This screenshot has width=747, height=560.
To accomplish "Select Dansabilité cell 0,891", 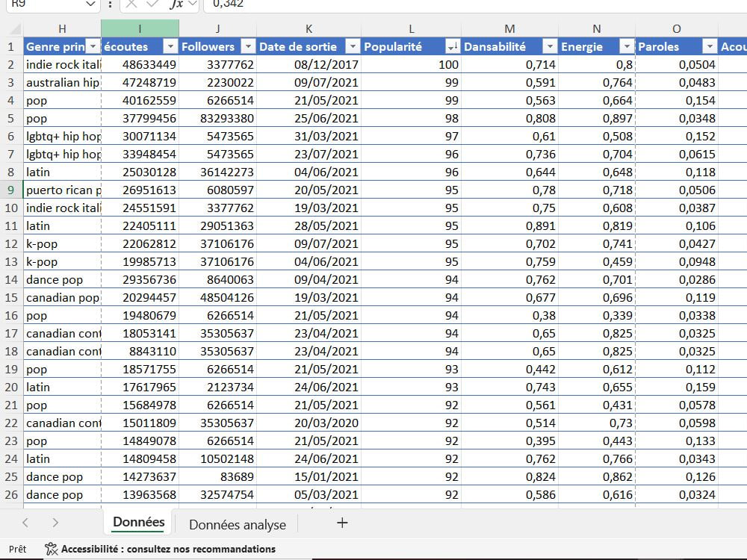I will pyautogui.click(x=509, y=225).
